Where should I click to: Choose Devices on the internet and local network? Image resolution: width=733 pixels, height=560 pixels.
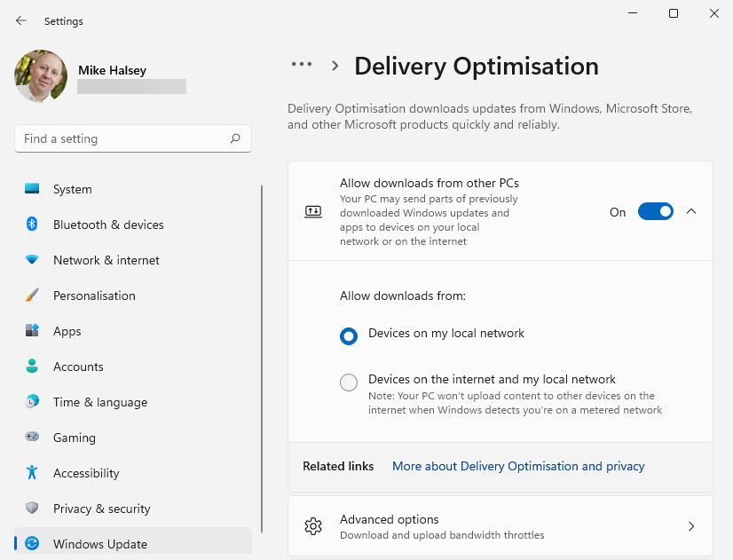(349, 383)
